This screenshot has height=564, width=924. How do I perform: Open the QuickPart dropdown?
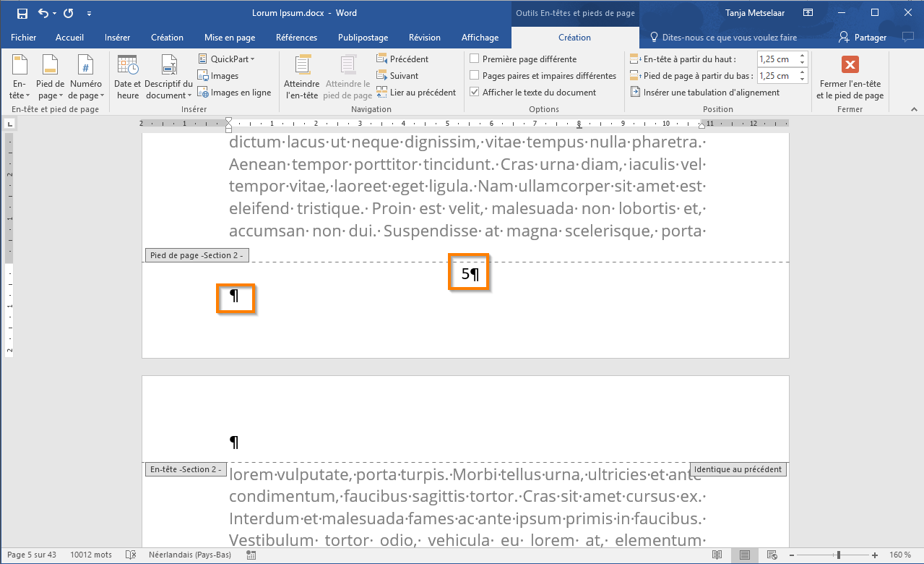click(226, 59)
